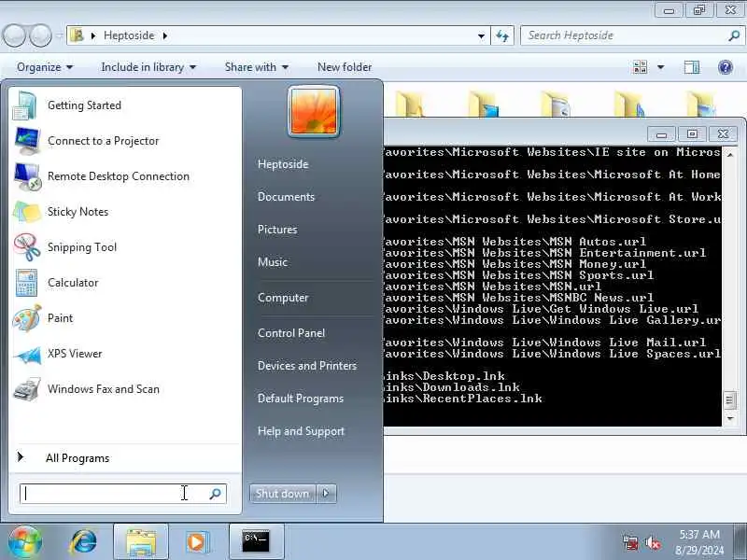Open the Share with dropdown
The height and width of the screenshot is (560, 747).
257,67
